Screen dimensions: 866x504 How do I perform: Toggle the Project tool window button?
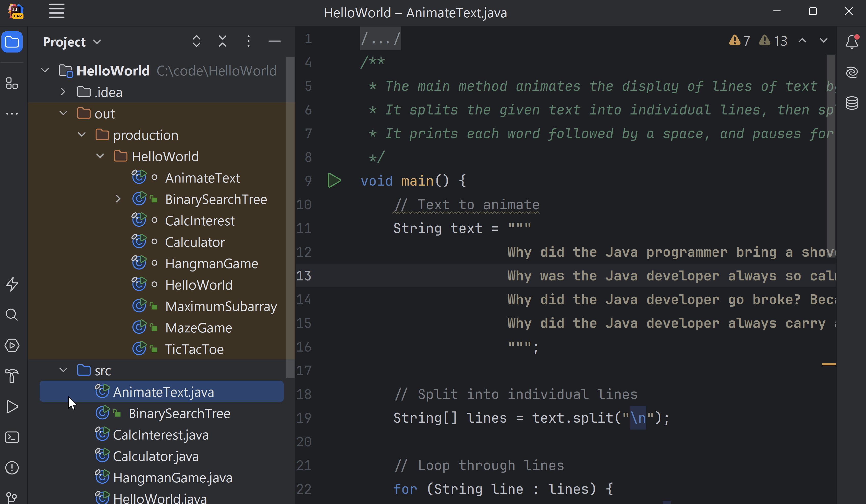click(12, 42)
